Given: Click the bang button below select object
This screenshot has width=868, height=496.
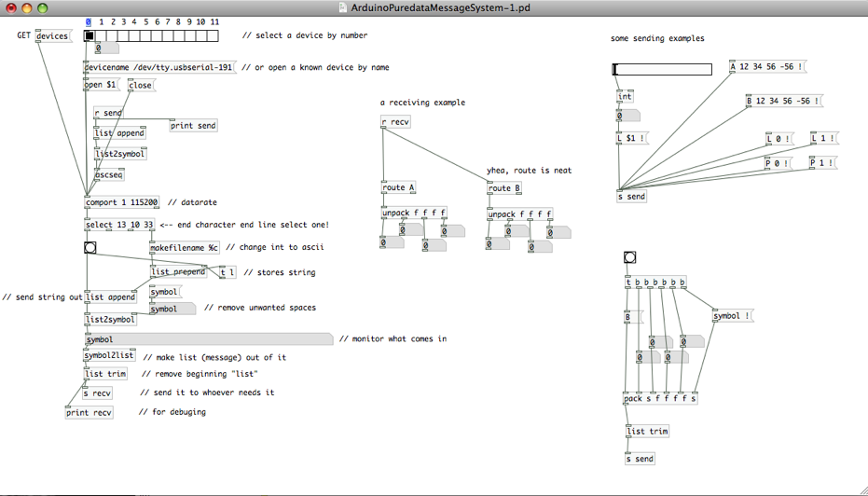Looking at the screenshot, I should click(x=90, y=248).
